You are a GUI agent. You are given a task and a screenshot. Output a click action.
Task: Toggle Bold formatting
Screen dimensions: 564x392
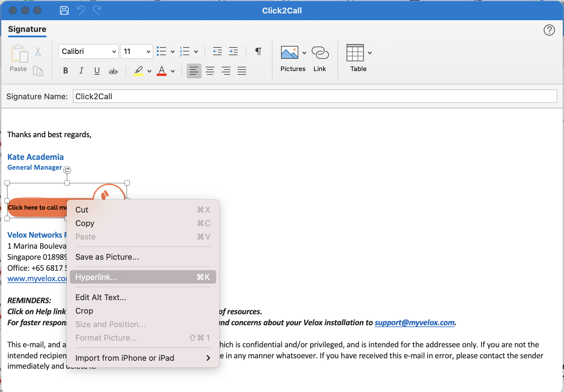(x=66, y=71)
